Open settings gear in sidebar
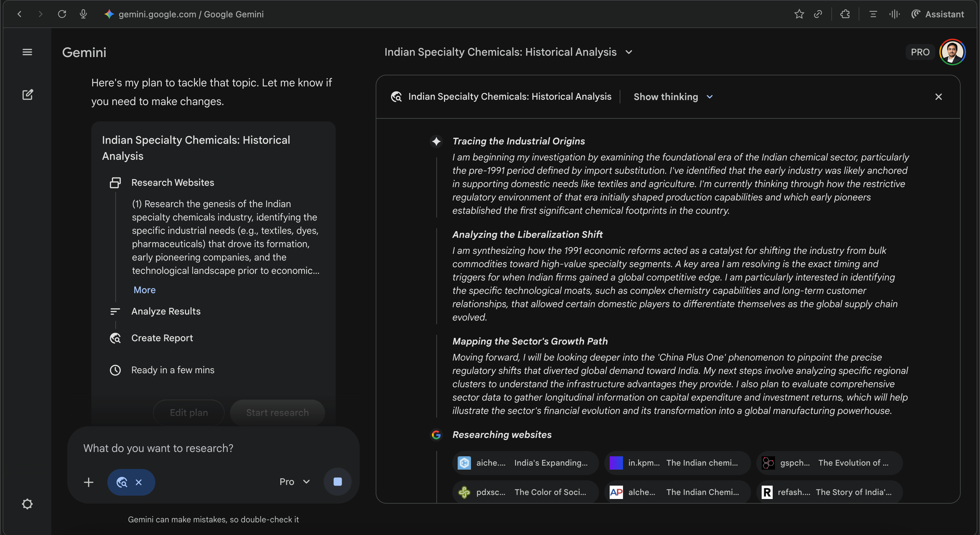 coord(27,504)
